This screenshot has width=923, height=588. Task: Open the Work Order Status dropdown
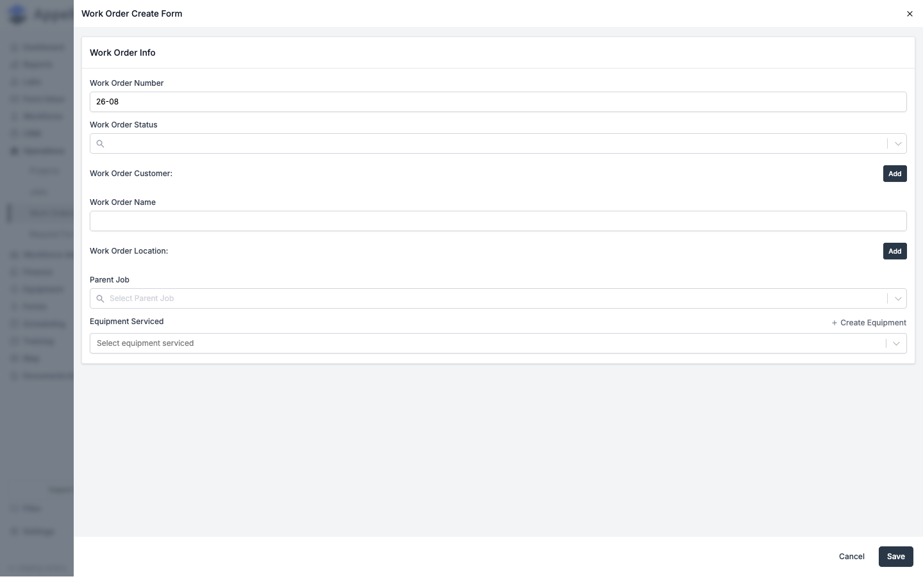498,143
